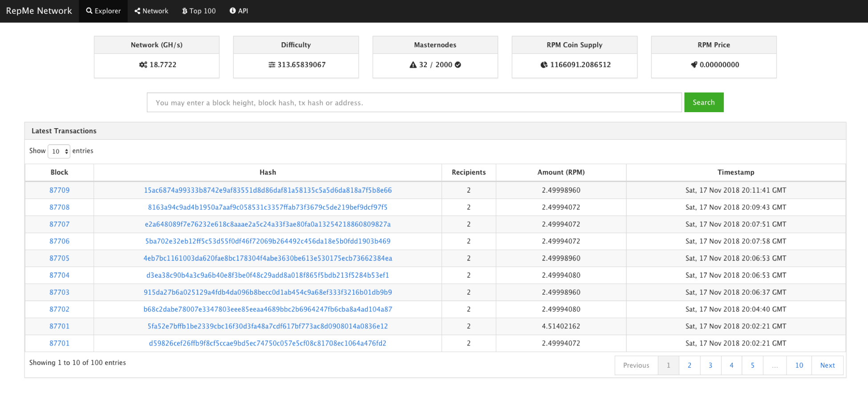Image resolution: width=868 pixels, height=393 pixels.
Task: Open transaction hash starting with d3ea38c9
Action: [x=268, y=275]
